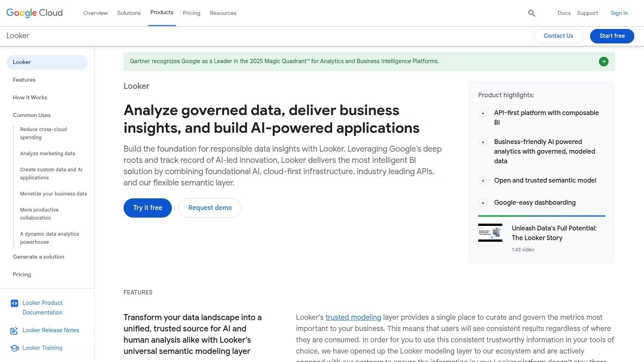Image resolution: width=644 pixels, height=362 pixels.
Task: Select Features in the left sidebar
Action: point(24,80)
